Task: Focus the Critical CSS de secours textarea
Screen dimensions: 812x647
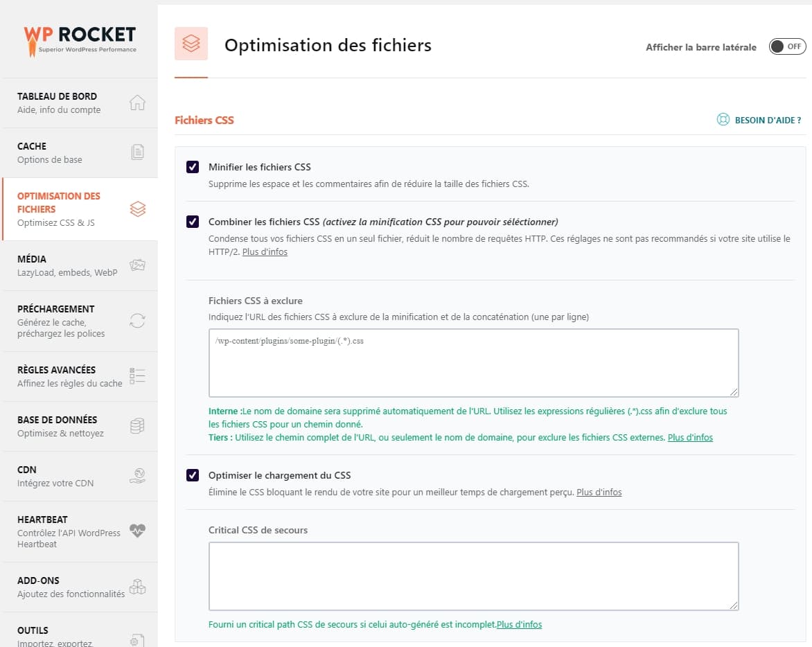Action: click(x=473, y=576)
